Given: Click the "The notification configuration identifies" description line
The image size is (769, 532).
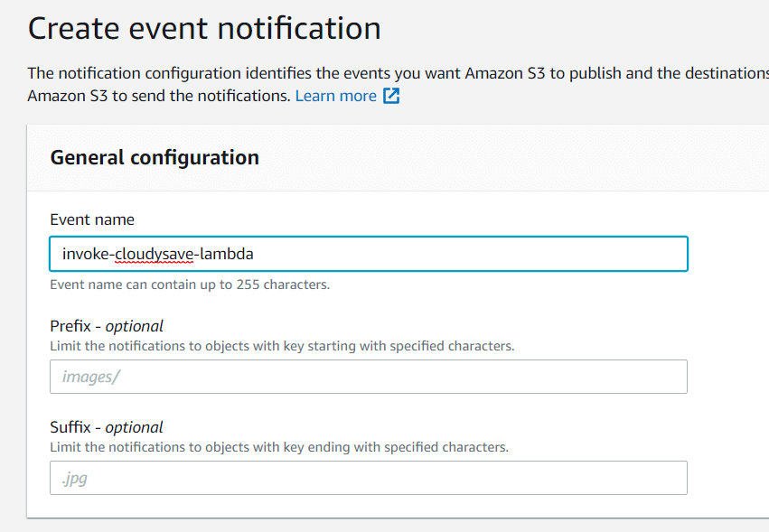Looking at the screenshot, I should tap(399, 73).
